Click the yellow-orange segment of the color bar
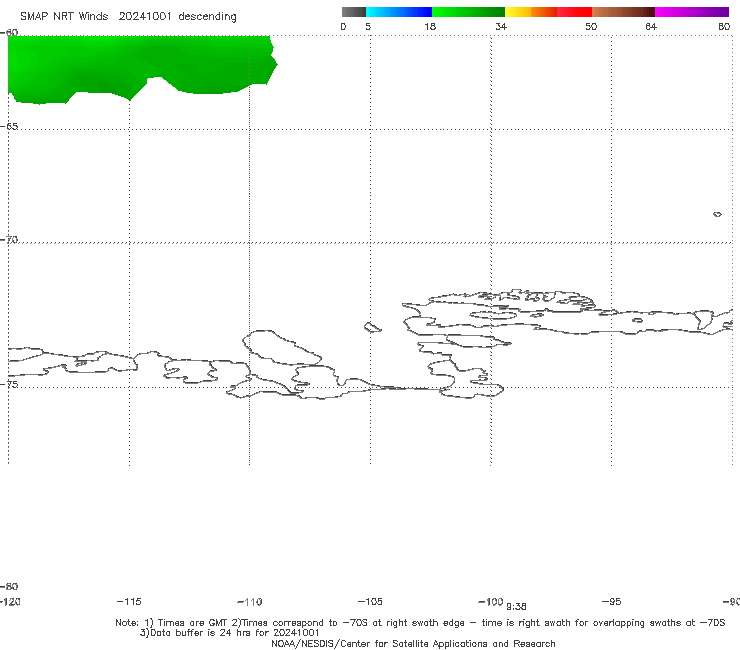The image size is (740, 650). (x=530, y=12)
